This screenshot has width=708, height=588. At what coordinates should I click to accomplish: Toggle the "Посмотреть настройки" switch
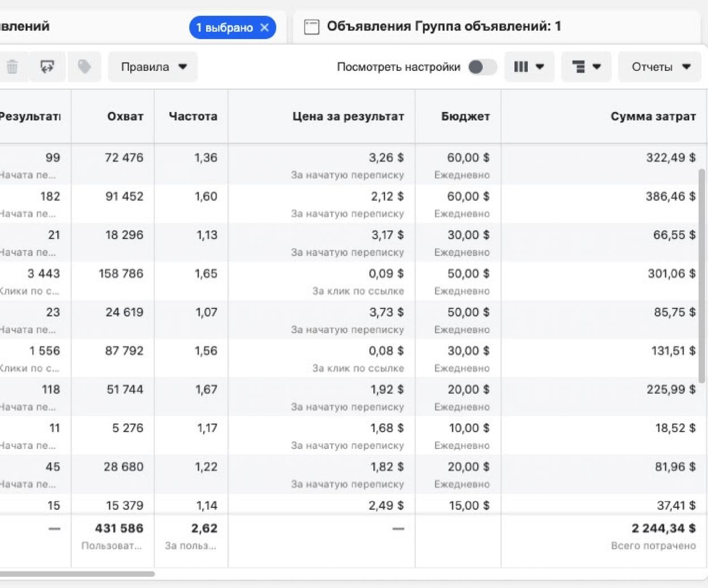[483, 67]
